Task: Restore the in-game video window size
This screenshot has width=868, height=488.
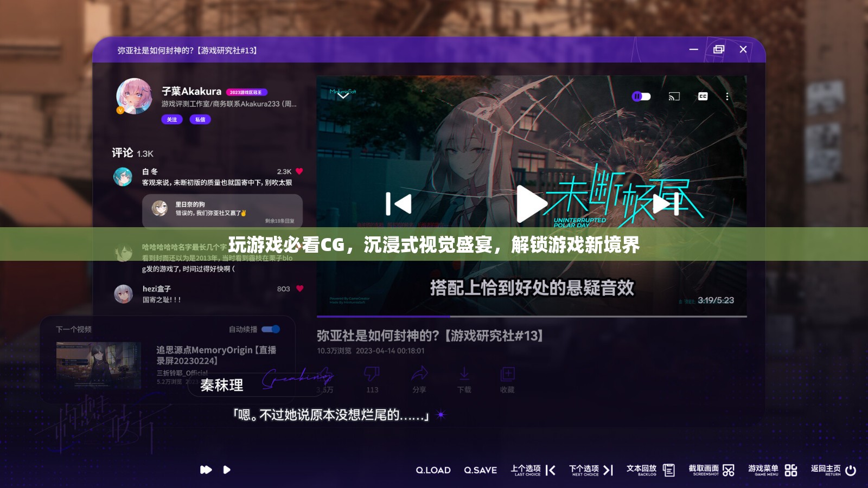Action: point(719,49)
